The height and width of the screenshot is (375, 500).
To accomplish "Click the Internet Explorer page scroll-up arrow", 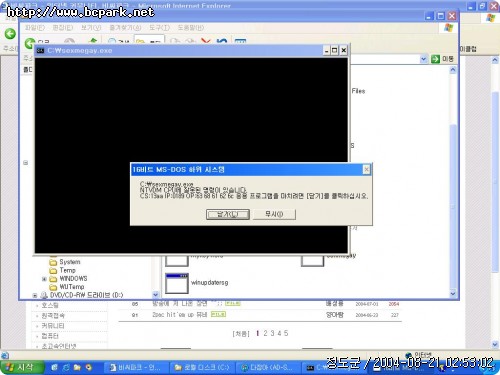I will 495,60.
